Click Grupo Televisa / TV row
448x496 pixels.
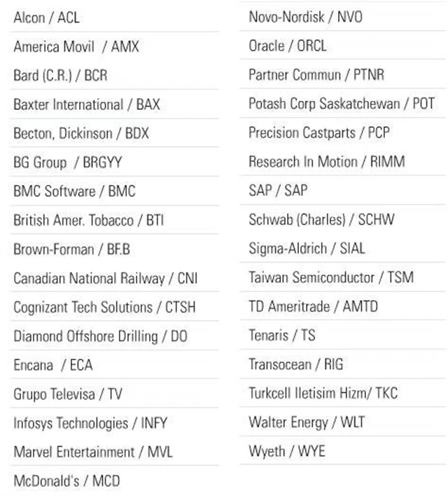point(67,394)
